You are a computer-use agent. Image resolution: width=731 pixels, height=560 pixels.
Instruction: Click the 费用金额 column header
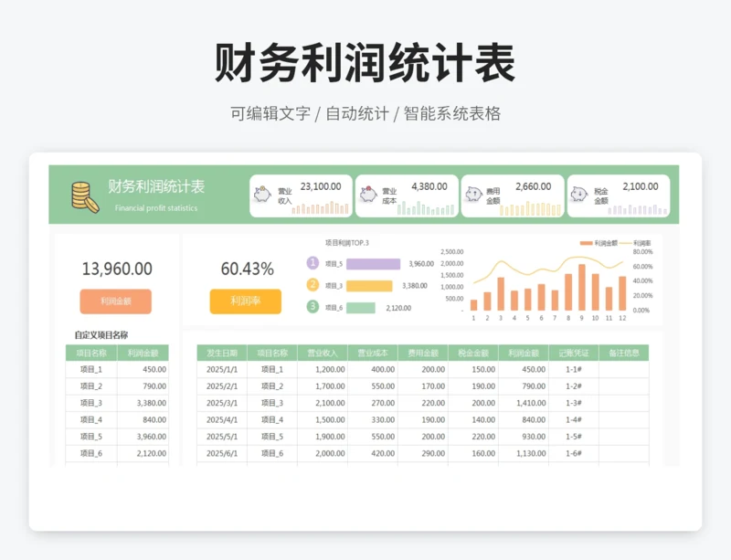423,353
